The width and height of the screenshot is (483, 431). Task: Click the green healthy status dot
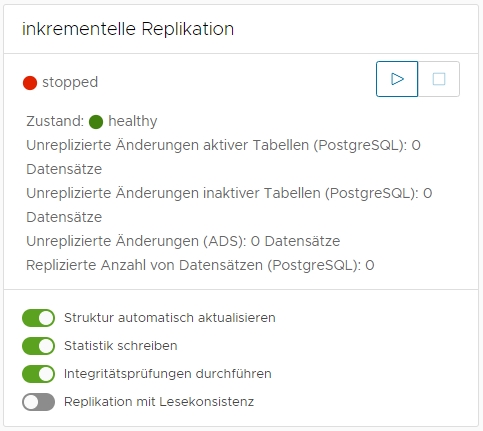(x=96, y=122)
